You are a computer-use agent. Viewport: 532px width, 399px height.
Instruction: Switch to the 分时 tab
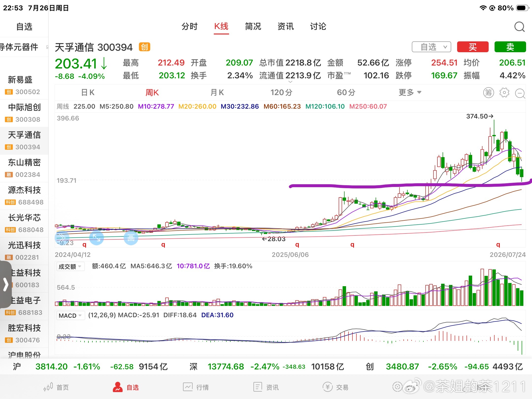189,26
